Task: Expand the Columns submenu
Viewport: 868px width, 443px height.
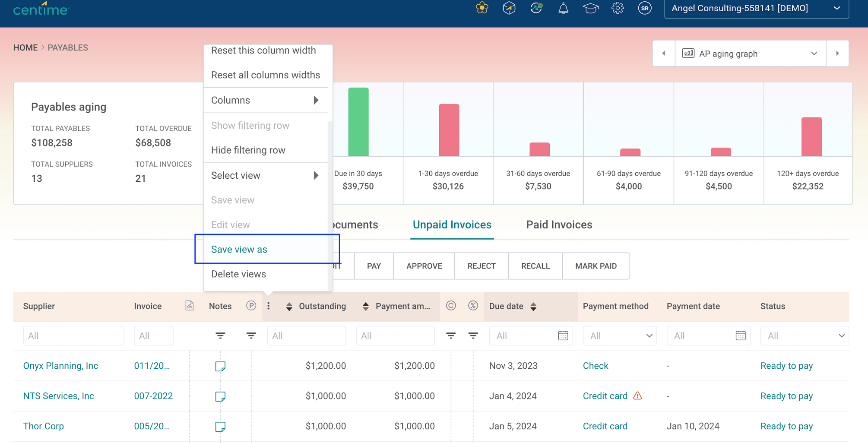Action: coord(266,100)
